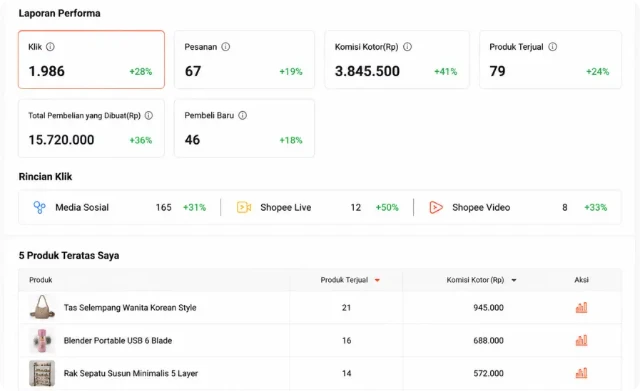Click Shopee Live +50% change value
The image size is (640, 391).
[x=387, y=207]
